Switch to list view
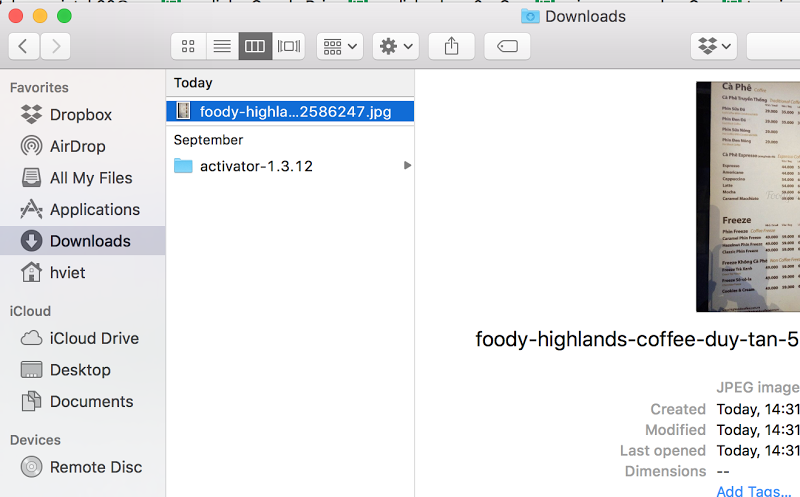 [222, 46]
